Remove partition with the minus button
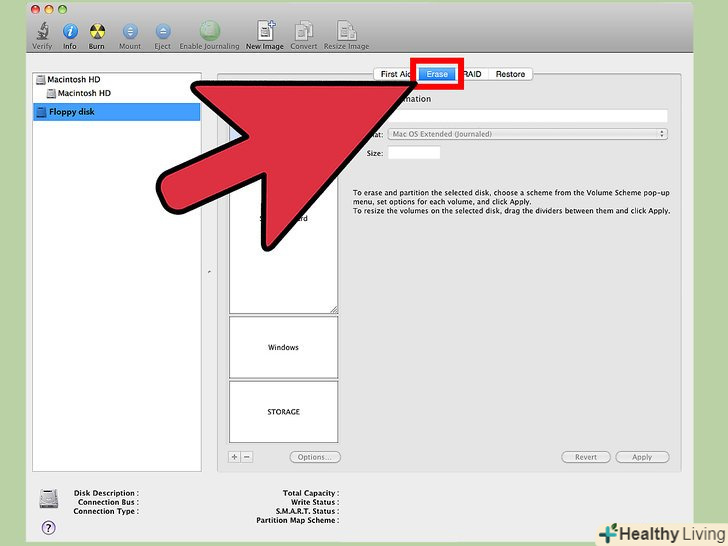 247,457
